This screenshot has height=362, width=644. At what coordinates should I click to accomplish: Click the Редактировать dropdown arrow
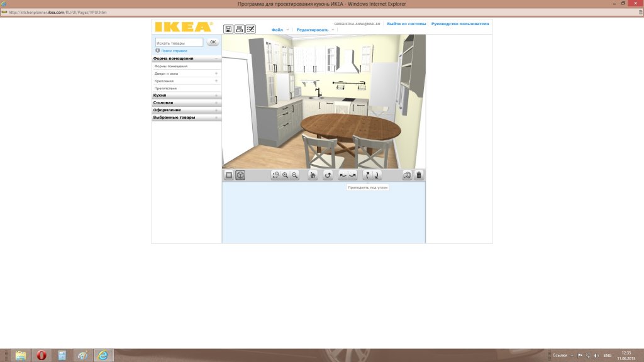333,30
